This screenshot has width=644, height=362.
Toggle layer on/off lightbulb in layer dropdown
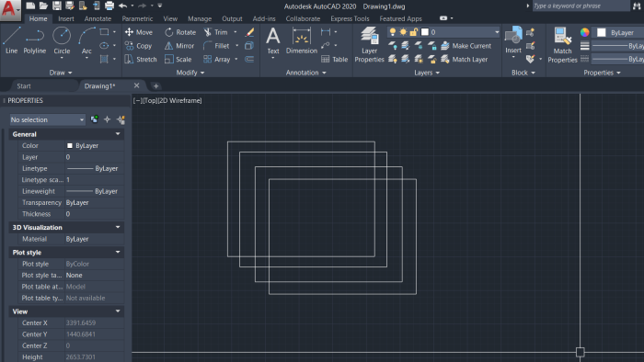pos(393,32)
